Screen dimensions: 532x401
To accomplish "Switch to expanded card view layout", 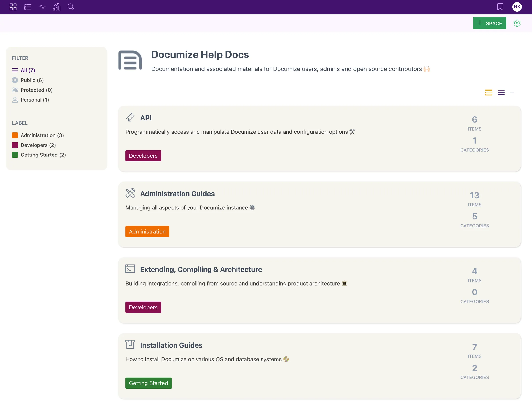I will (489, 93).
